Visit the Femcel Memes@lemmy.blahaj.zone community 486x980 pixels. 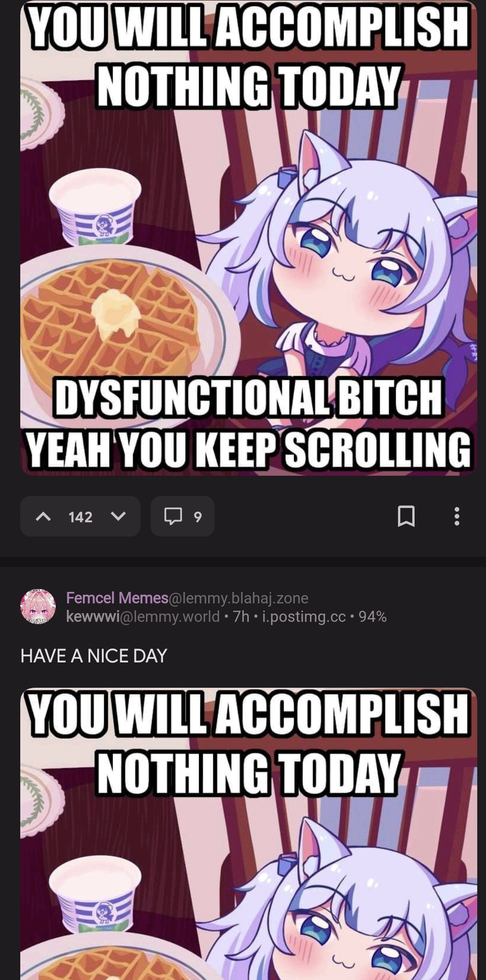[187, 598]
